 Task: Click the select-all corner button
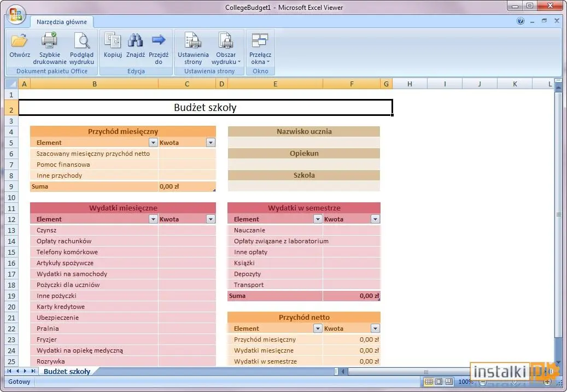point(11,84)
